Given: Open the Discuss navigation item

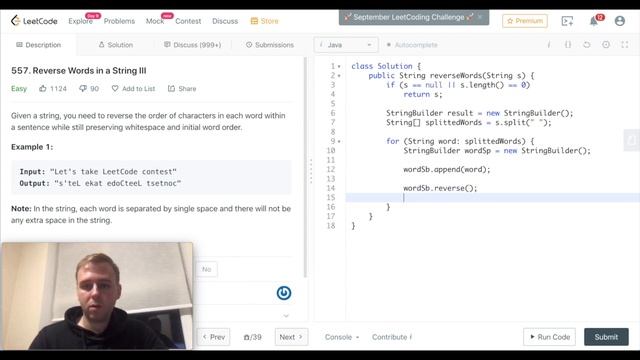Looking at the screenshot, I should pyautogui.click(x=225, y=21).
